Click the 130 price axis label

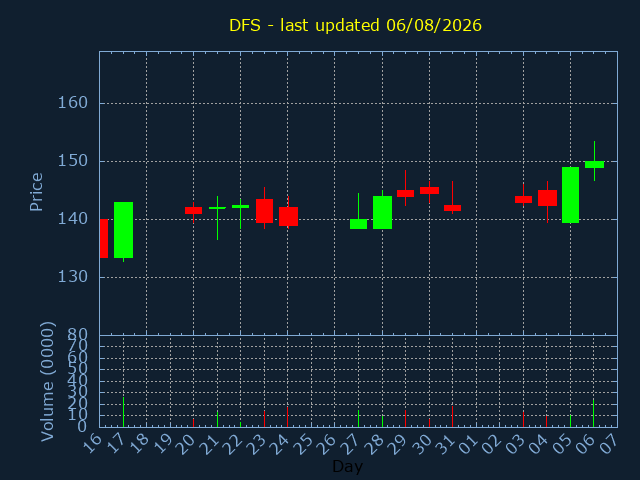pyautogui.click(x=73, y=277)
